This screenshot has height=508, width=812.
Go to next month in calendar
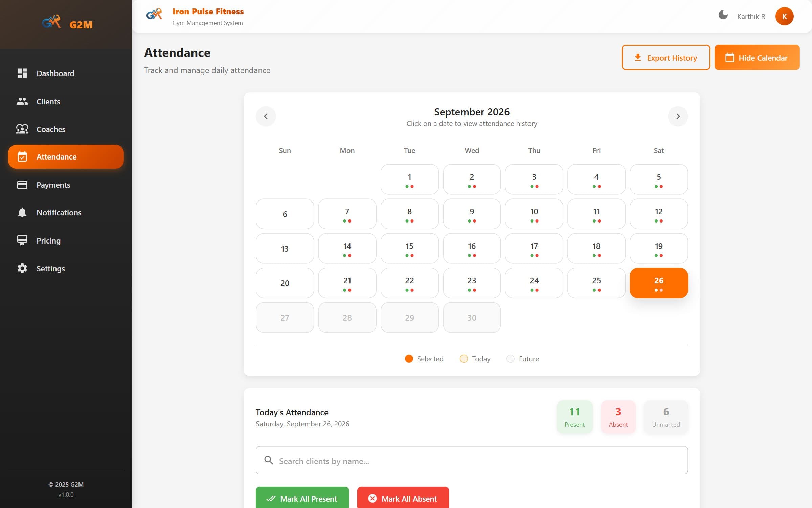(x=678, y=117)
